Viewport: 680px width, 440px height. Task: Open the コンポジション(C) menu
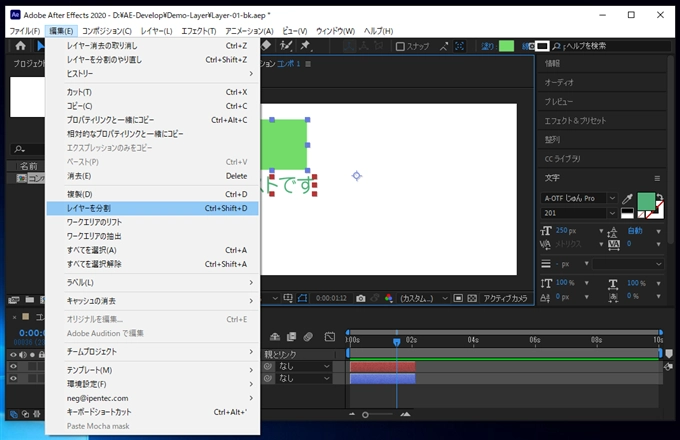coord(107,31)
